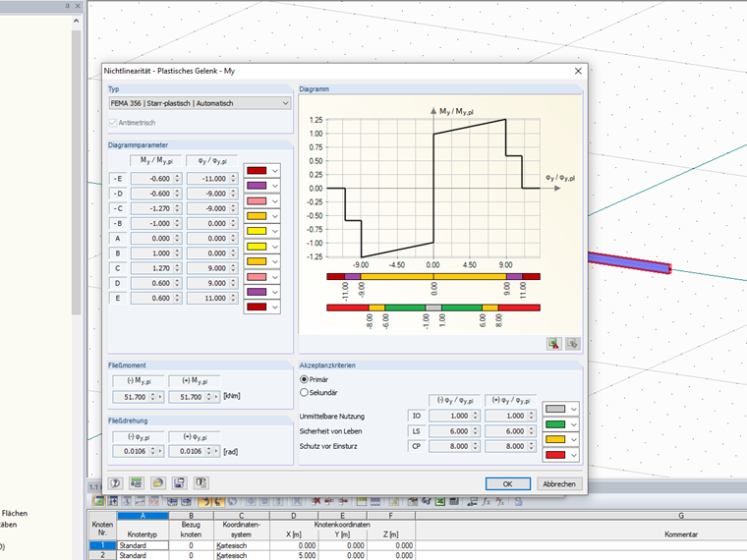Viewport: 747px width, 560px height.
Task: Adjust stepper of the -C moment value -1.270
Action: pyautogui.click(x=177, y=208)
